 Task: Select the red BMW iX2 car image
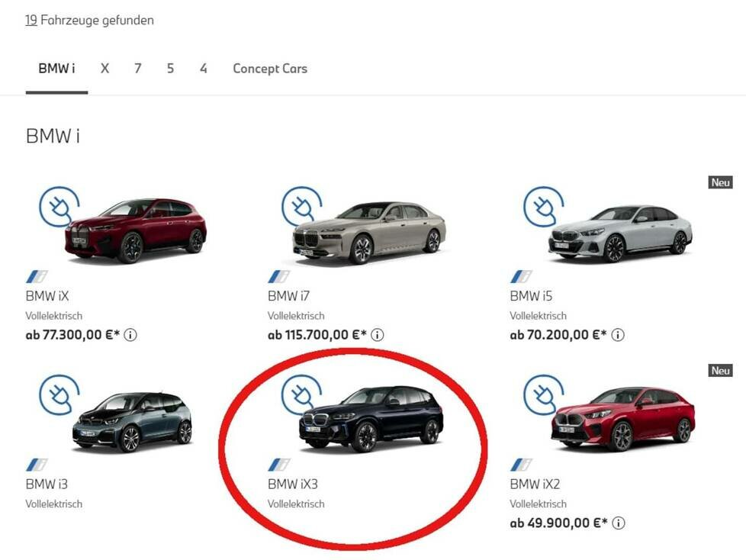click(623, 419)
